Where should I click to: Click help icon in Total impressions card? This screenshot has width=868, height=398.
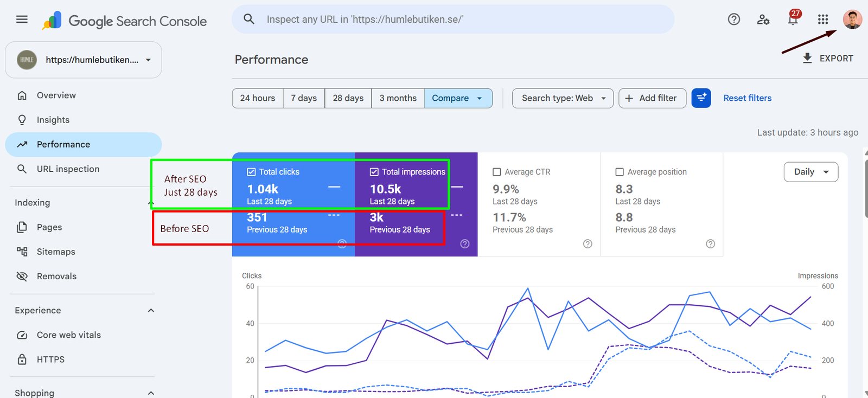[465, 244]
